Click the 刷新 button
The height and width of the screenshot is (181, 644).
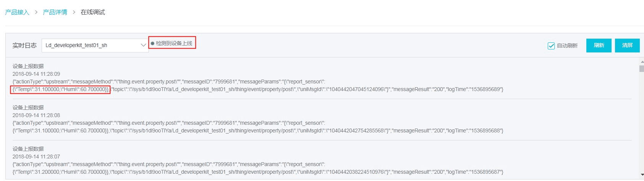click(x=599, y=45)
